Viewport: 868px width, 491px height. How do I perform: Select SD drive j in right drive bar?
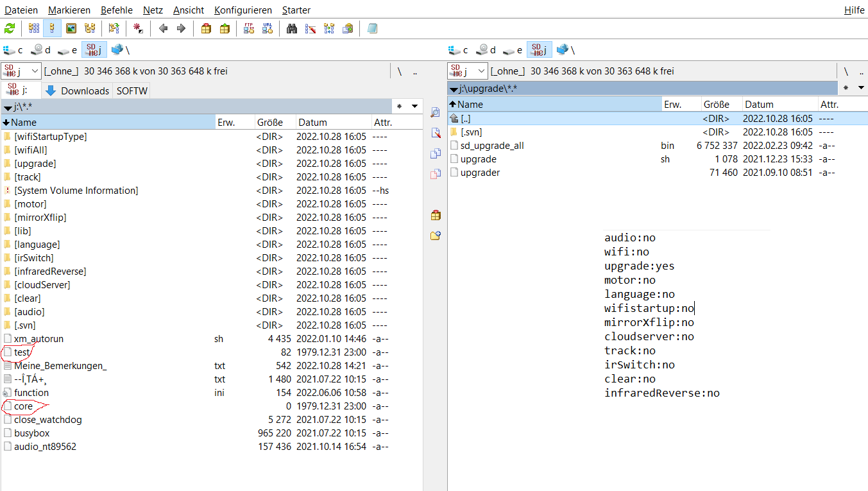pyautogui.click(x=540, y=50)
